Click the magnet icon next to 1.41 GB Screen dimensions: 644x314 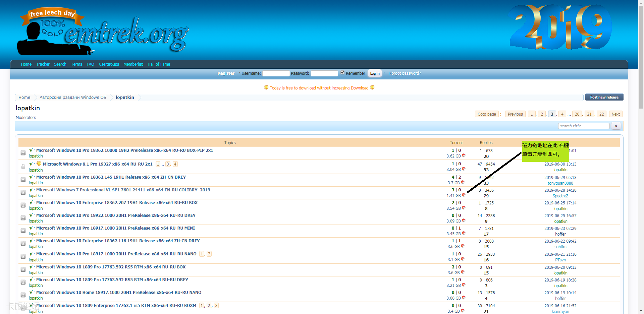click(464, 195)
